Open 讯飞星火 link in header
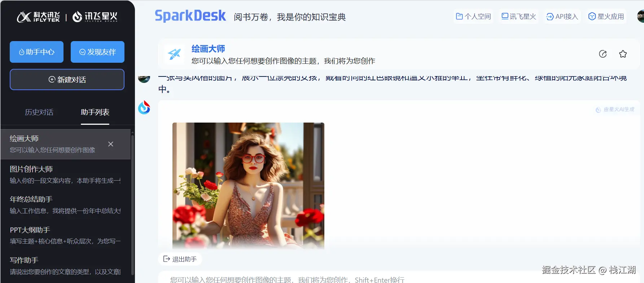644x283 pixels. (519, 17)
